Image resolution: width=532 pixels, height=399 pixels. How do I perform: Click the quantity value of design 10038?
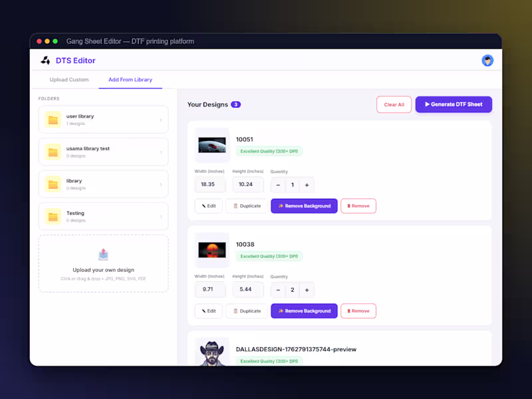(293, 290)
